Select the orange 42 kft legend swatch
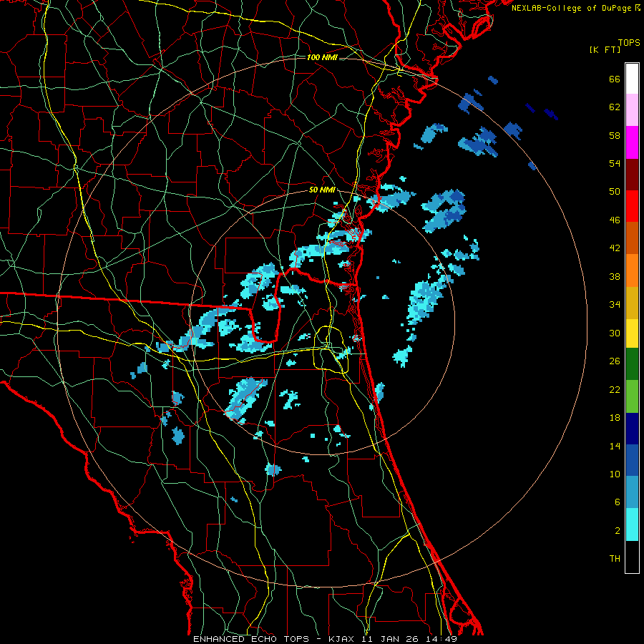 pyautogui.click(x=632, y=270)
